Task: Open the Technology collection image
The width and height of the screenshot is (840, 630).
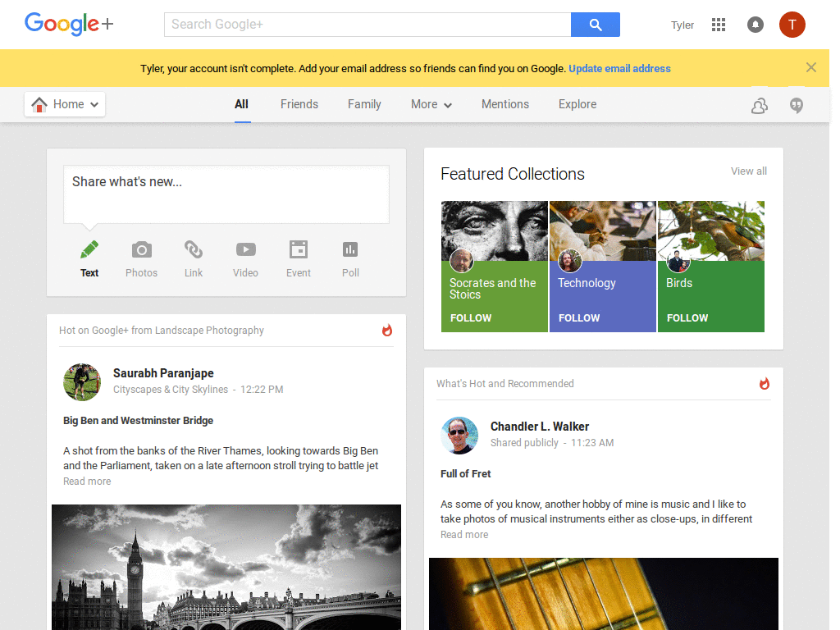Action: coord(603,231)
